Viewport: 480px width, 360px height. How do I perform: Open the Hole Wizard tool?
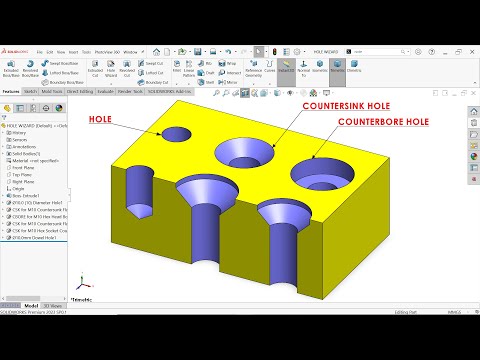(111, 69)
